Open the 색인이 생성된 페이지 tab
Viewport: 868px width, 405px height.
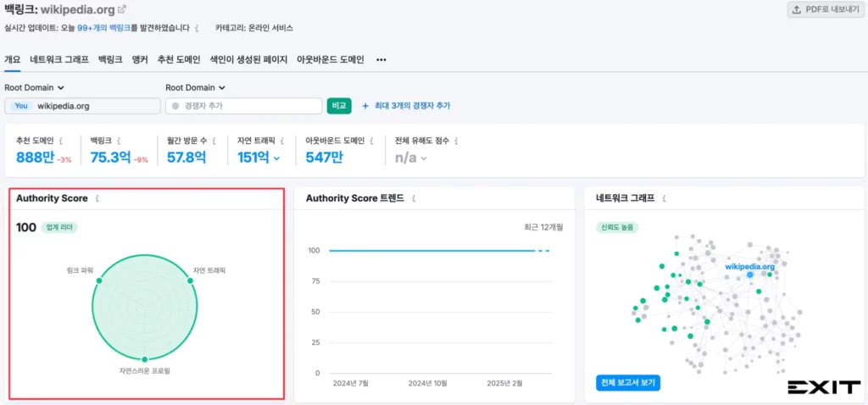[x=248, y=60]
